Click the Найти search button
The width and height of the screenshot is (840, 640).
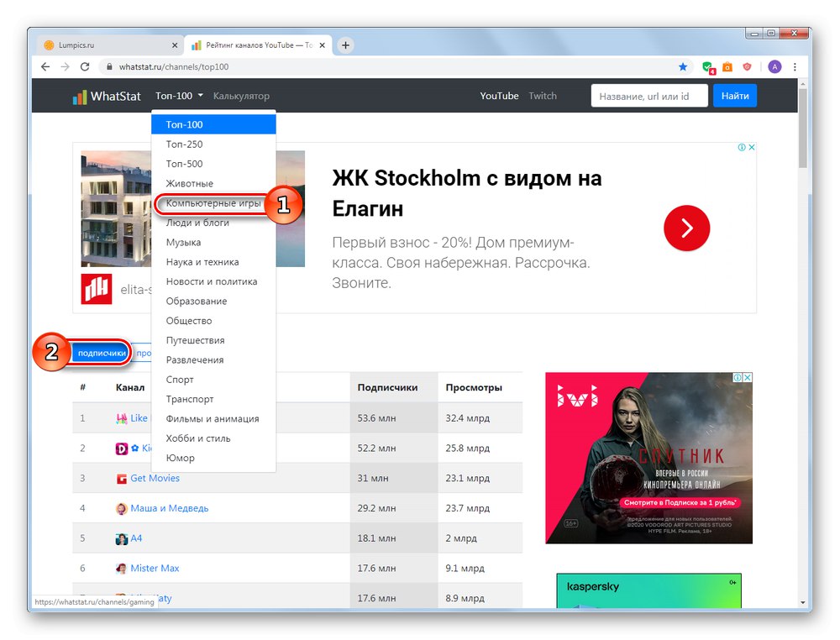coord(734,96)
